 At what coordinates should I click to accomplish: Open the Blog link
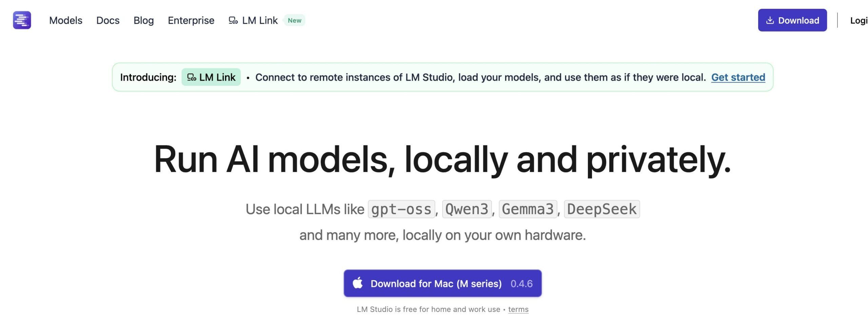point(144,20)
